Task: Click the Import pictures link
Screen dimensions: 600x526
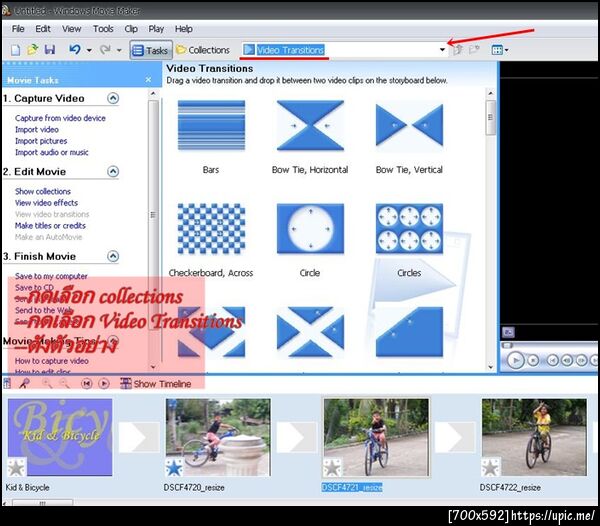Action: pyautogui.click(x=41, y=141)
